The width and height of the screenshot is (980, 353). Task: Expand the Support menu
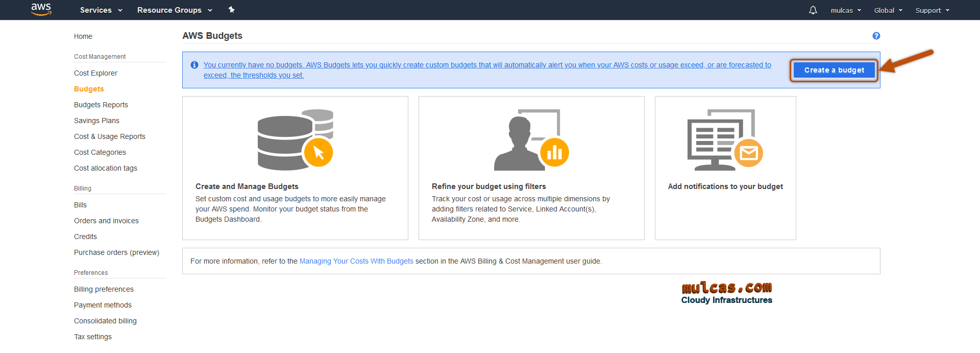932,10
